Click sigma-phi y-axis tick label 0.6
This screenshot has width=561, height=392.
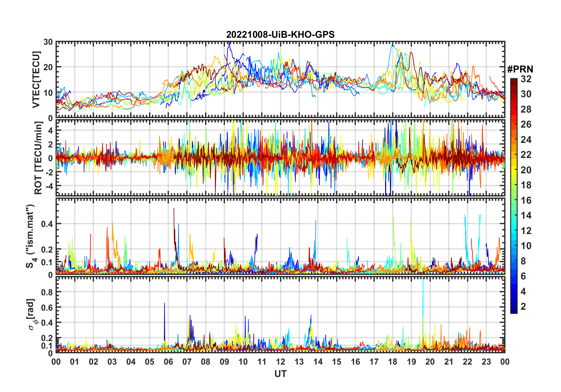click(47, 307)
